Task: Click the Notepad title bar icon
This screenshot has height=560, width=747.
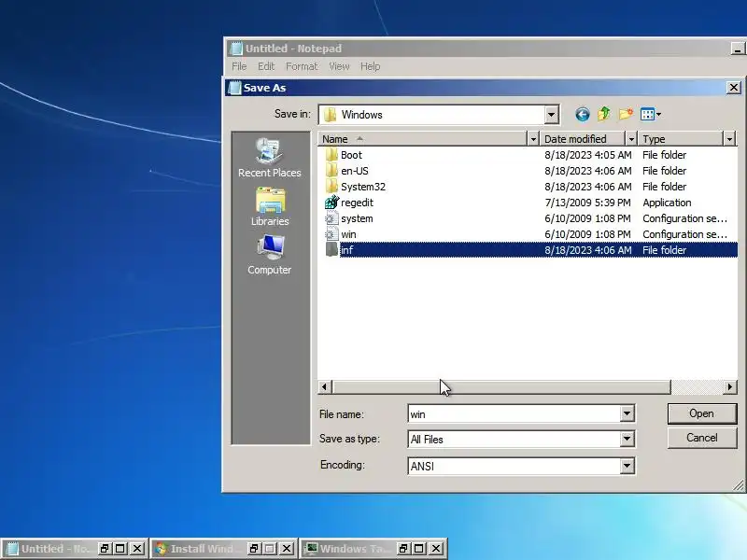Action: [236, 49]
